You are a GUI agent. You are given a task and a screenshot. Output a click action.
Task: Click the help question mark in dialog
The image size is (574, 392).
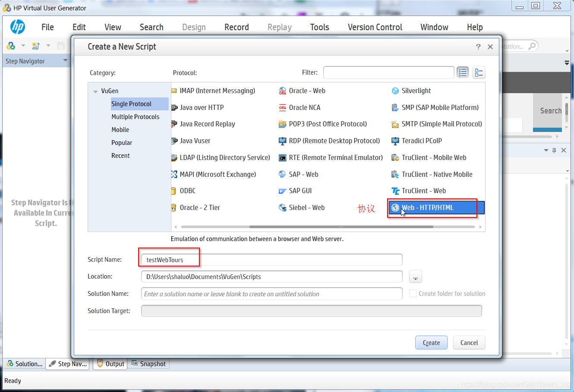pyautogui.click(x=478, y=47)
